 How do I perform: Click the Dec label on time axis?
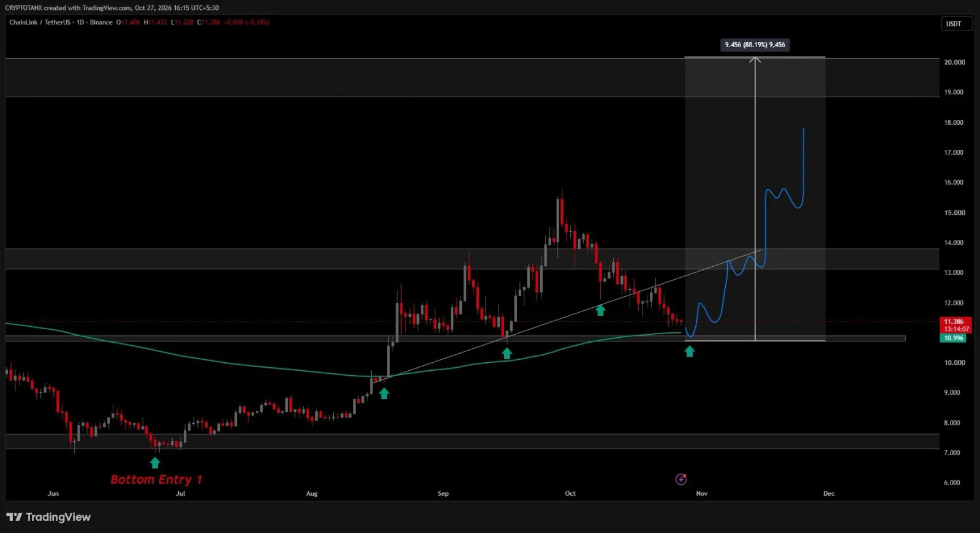[829, 493]
